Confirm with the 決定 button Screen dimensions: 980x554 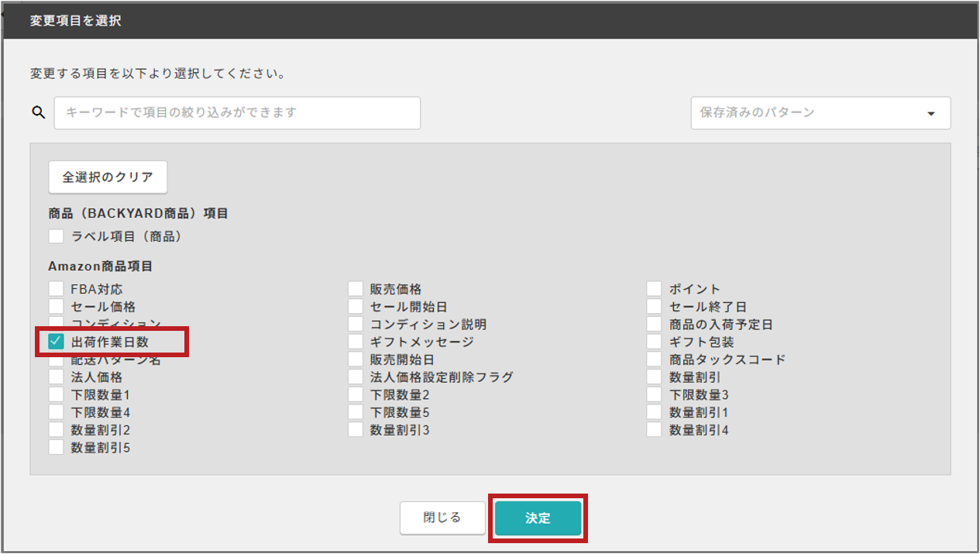tap(538, 518)
